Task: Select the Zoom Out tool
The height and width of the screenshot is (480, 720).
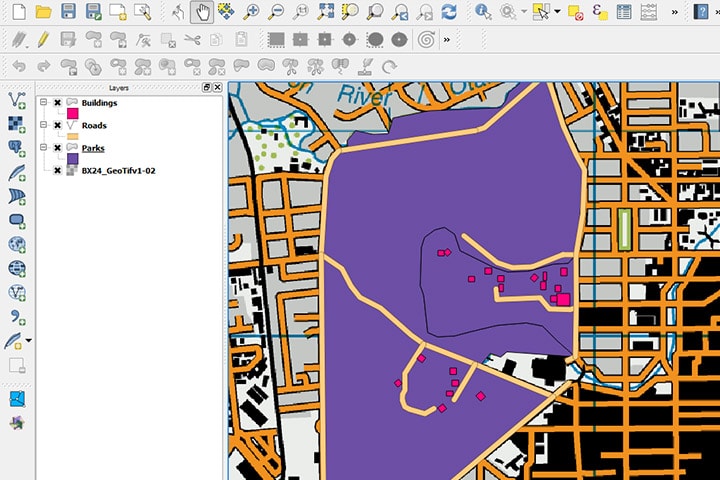Action: pos(276,12)
